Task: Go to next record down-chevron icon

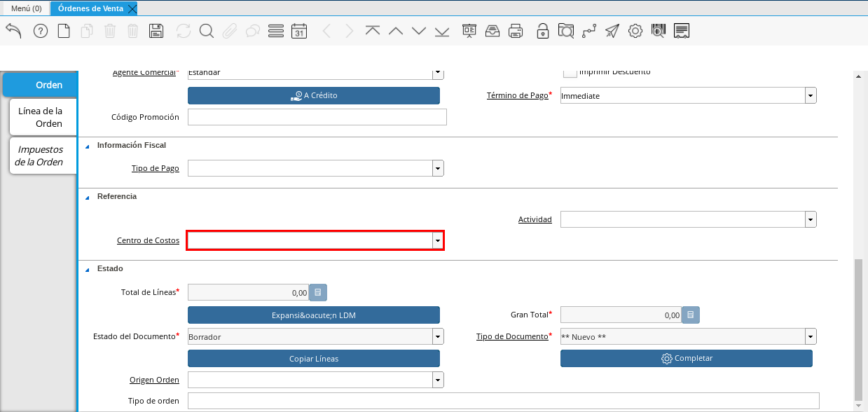Action: (419, 31)
